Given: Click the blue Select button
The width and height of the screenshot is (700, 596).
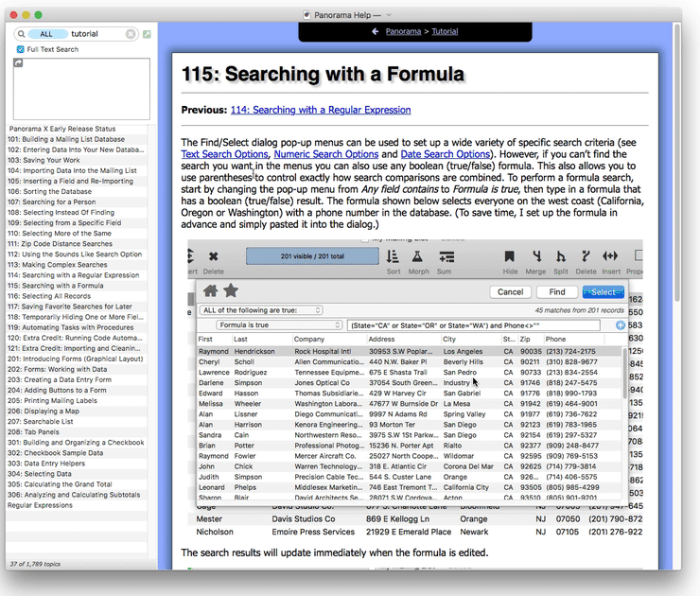Looking at the screenshot, I should tap(604, 292).
